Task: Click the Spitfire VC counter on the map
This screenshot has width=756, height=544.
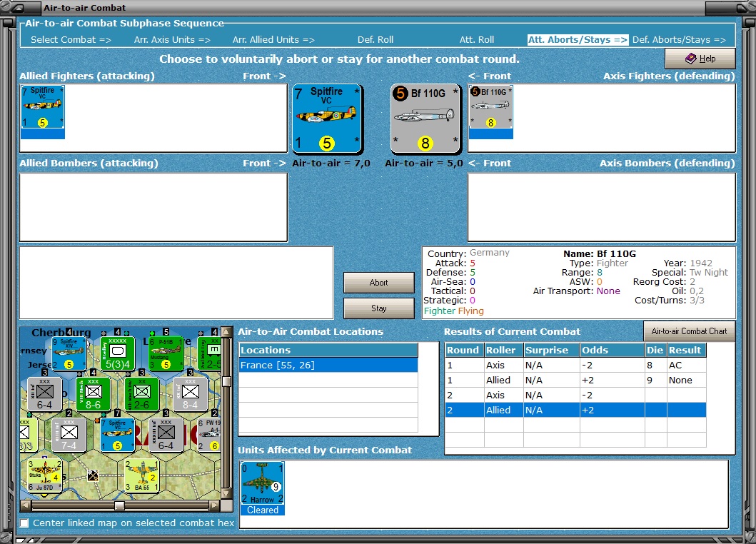Action: click(118, 435)
